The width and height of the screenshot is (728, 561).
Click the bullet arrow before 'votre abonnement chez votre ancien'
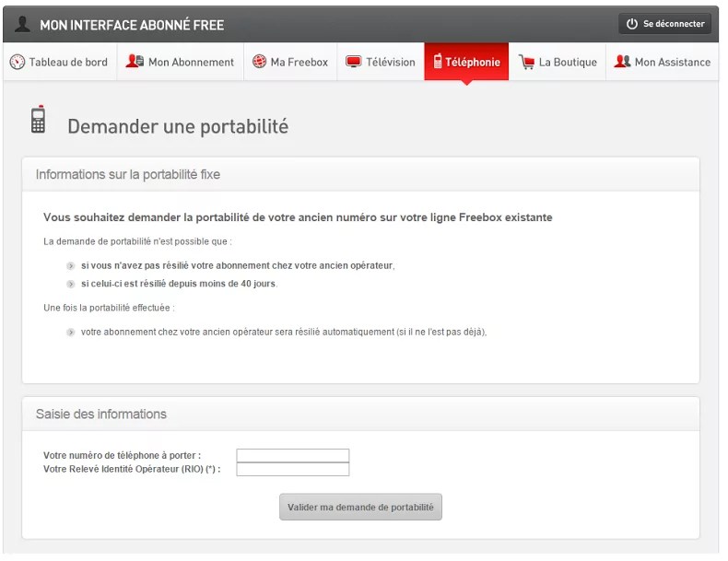pos(71,333)
